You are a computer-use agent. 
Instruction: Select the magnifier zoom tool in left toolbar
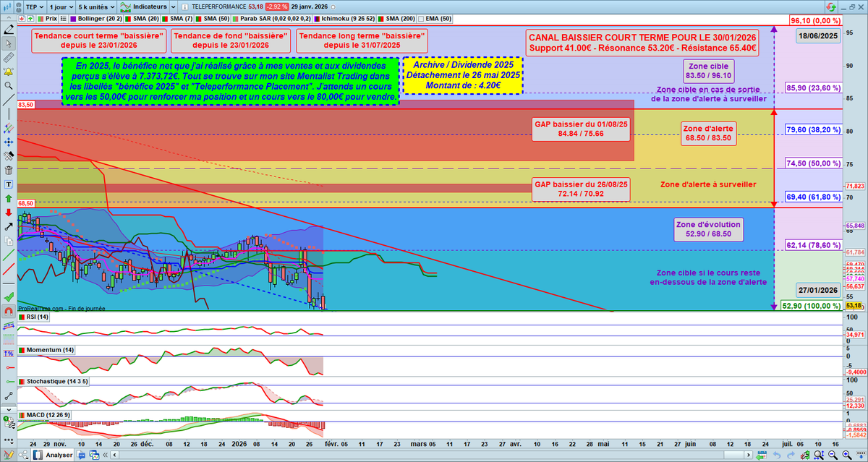(9, 85)
